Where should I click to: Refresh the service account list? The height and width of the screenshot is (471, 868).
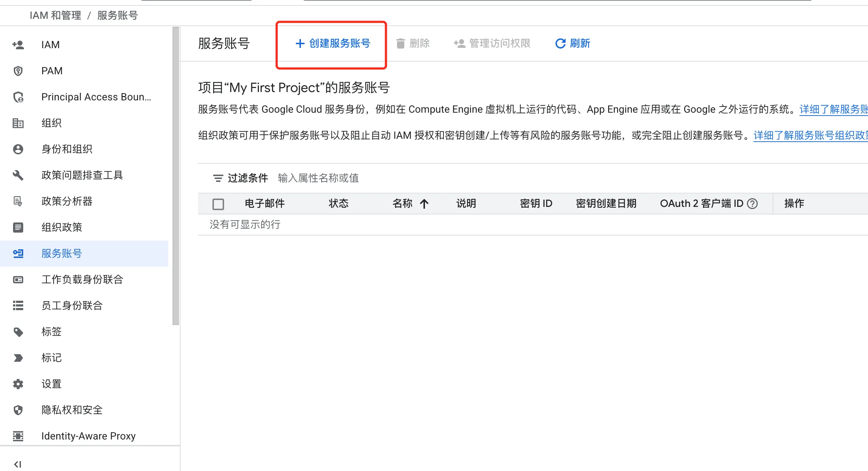point(572,43)
